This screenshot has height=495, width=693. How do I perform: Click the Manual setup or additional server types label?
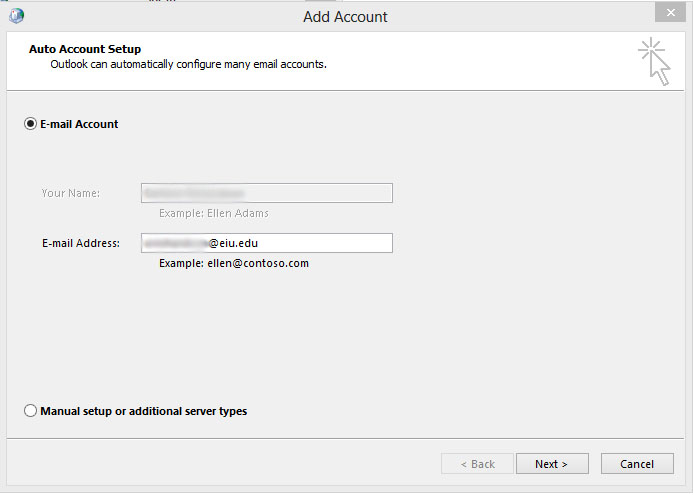click(143, 411)
